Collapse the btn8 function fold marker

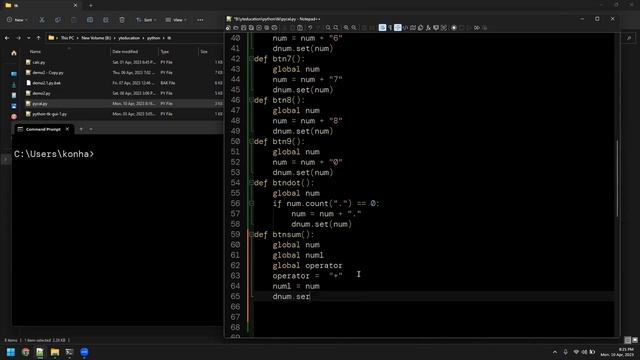click(251, 100)
